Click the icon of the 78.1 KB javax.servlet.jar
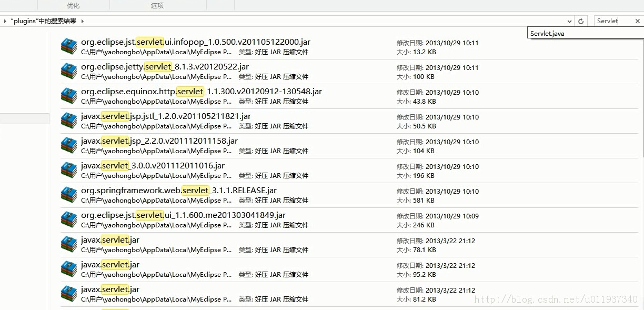Image resolution: width=644 pixels, height=310 pixels. [x=69, y=245]
